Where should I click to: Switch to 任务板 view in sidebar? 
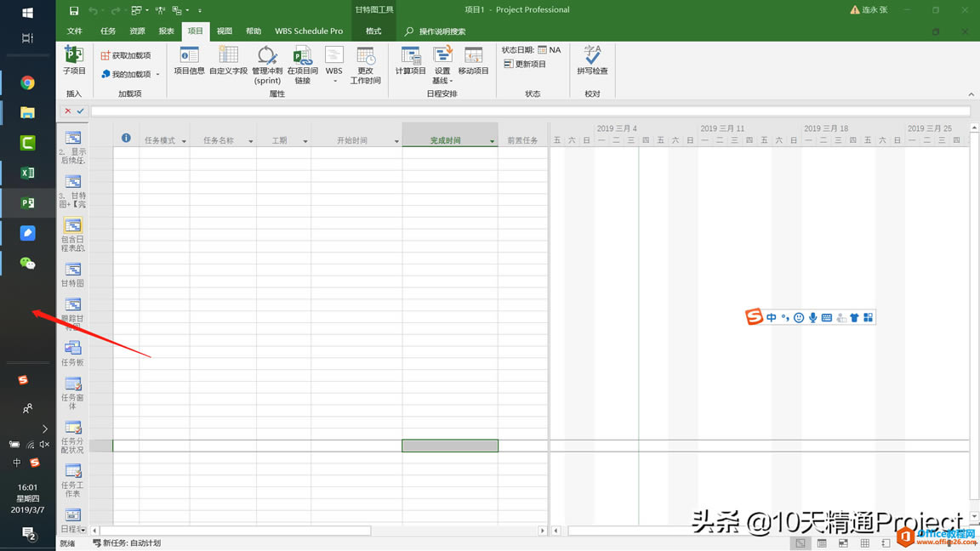(x=72, y=351)
